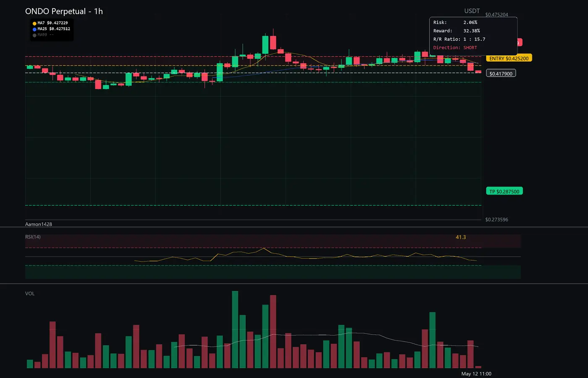Viewport: 588px width, 378px height.
Task: Click the May 12 11:00 time label
Action: point(476,374)
